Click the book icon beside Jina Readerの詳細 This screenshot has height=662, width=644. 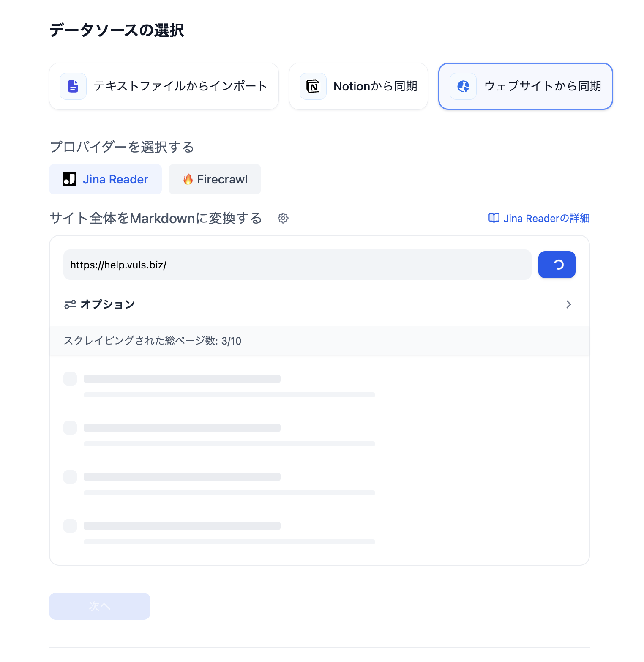[494, 218]
